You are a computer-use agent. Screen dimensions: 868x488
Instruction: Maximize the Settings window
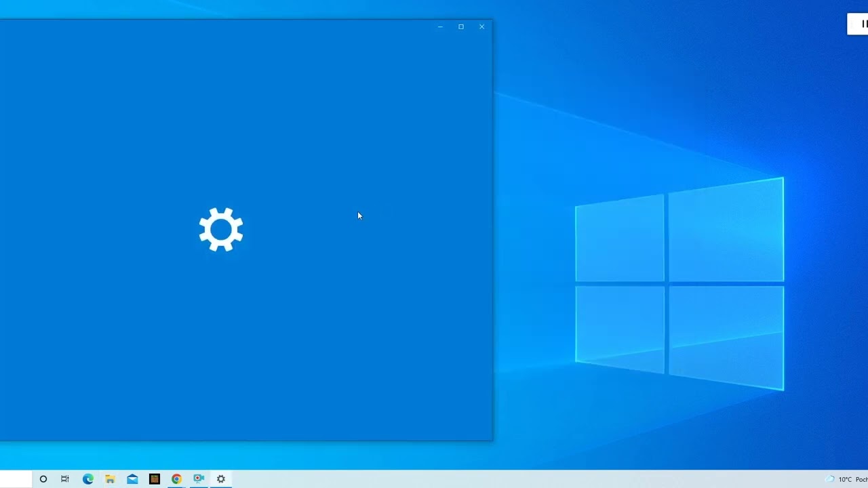point(461,27)
